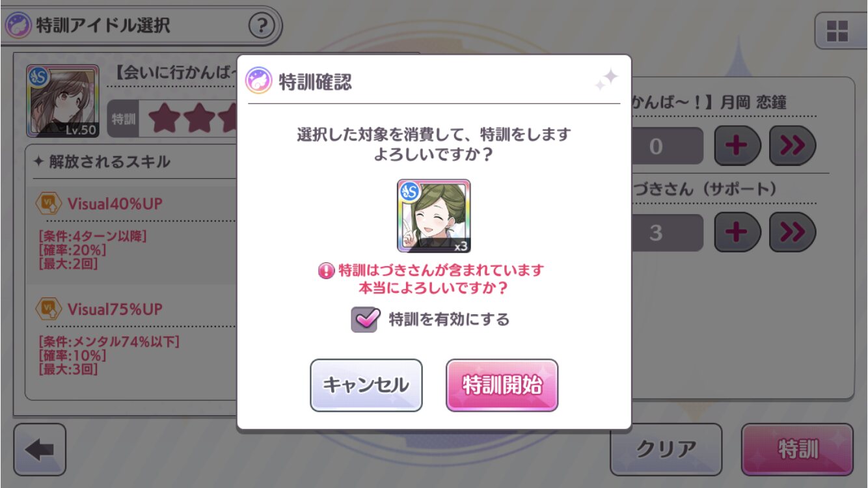
Task: Click the pink warning exclamation icon
Action: (325, 271)
